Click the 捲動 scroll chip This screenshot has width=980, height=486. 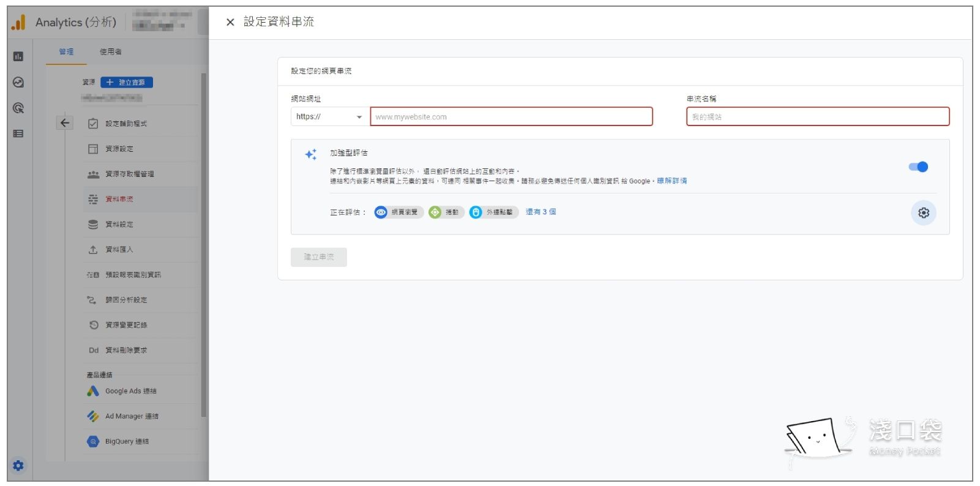(x=446, y=212)
